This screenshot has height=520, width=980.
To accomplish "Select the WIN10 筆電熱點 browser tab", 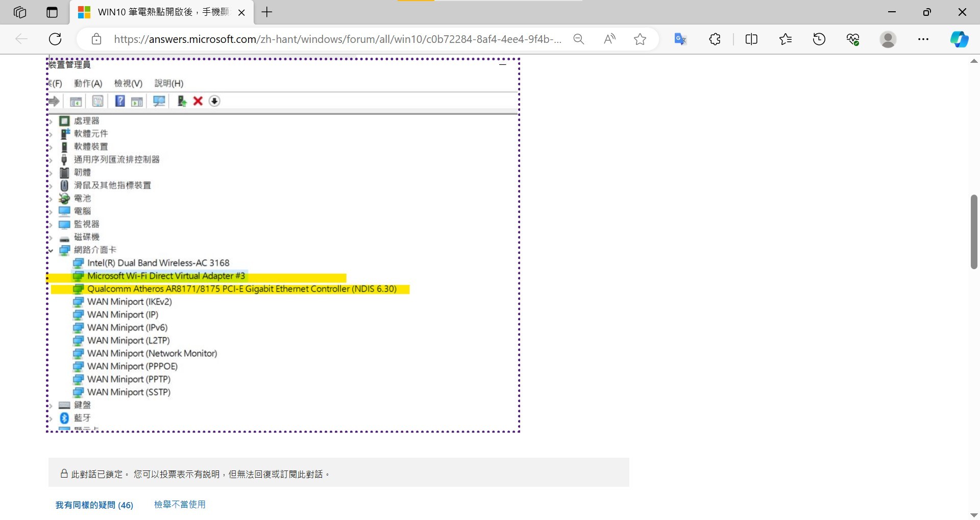I will pyautogui.click(x=162, y=12).
